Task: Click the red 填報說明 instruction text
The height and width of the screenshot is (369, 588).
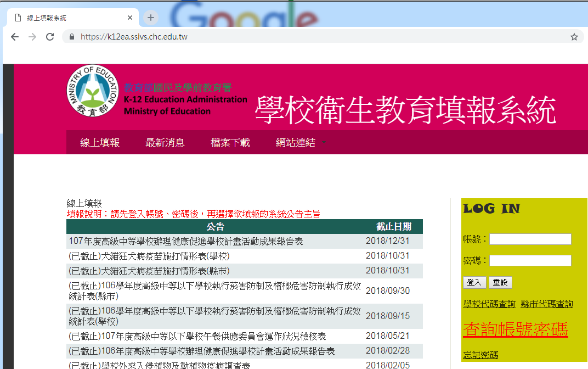Action: click(x=194, y=214)
